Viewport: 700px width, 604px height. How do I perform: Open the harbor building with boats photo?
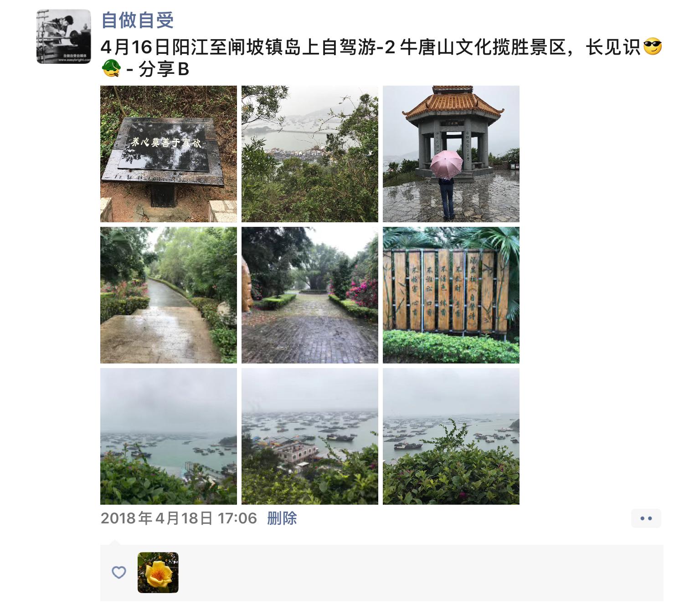point(310,436)
